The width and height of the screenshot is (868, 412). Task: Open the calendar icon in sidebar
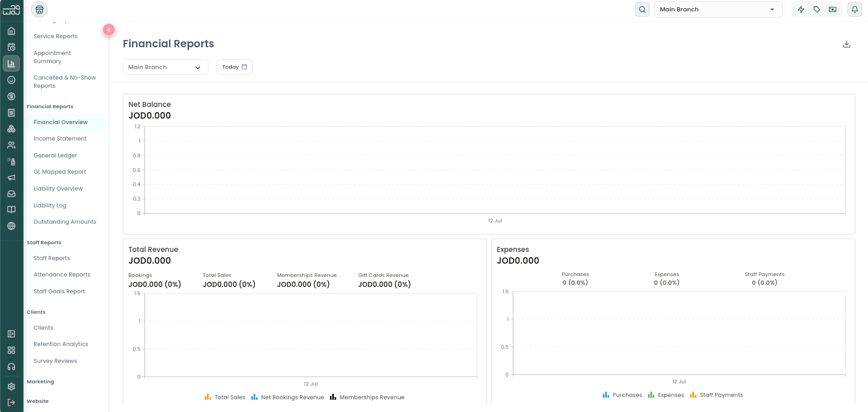[11, 47]
